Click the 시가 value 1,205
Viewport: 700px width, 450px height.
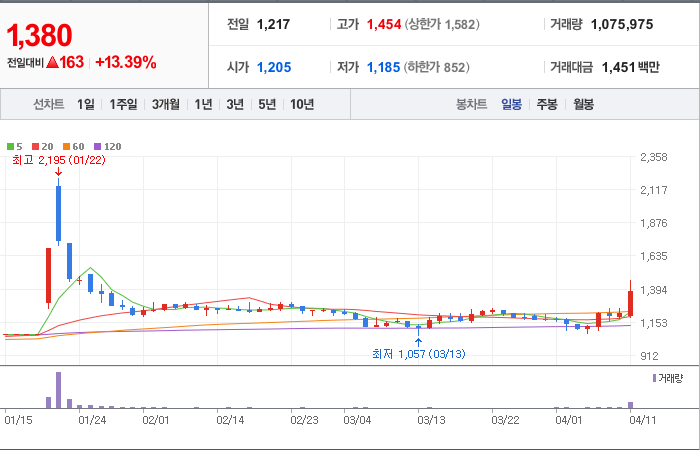click(x=274, y=67)
